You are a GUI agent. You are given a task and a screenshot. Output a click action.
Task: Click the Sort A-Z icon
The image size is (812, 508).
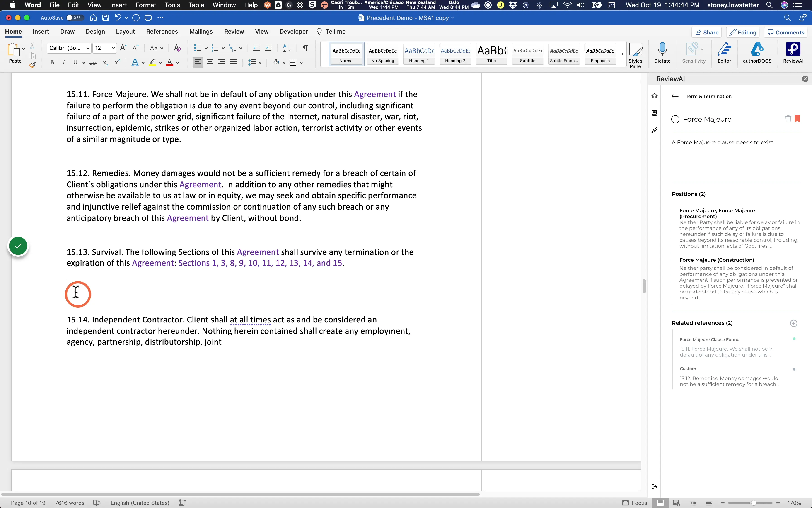(x=287, y=48)
